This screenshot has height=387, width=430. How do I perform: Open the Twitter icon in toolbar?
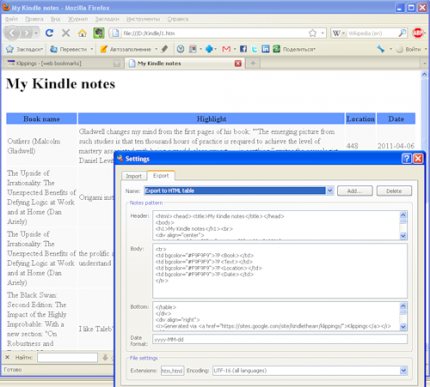(x=254, y=49)
